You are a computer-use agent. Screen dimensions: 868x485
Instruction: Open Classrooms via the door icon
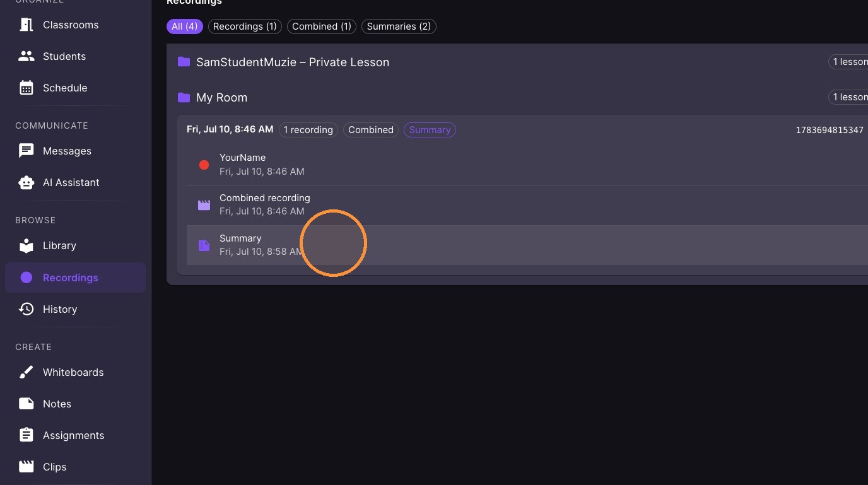pyautogui.click(x=26, y=25)
